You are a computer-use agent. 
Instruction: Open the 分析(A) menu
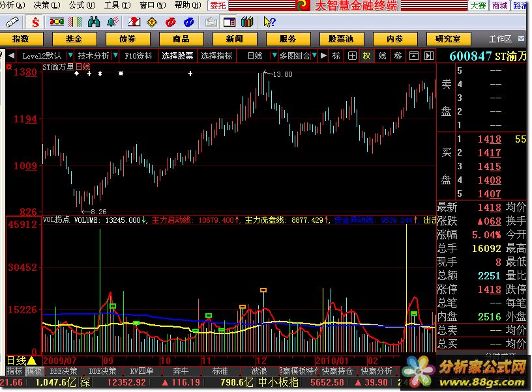pyautogui.click(x=12, y=5)
